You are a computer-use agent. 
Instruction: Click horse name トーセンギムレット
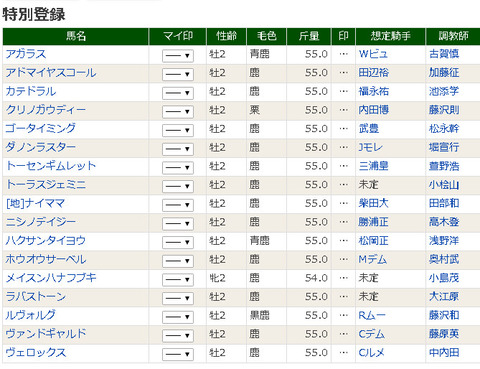51,166
